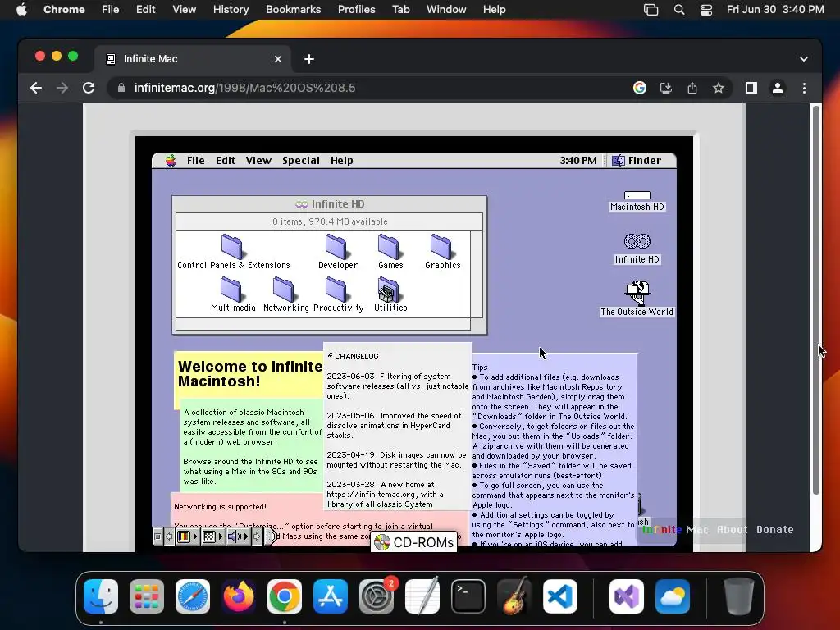
Task: Click the Control Strip left scroll arrow
Action: [x=169, y=536]
